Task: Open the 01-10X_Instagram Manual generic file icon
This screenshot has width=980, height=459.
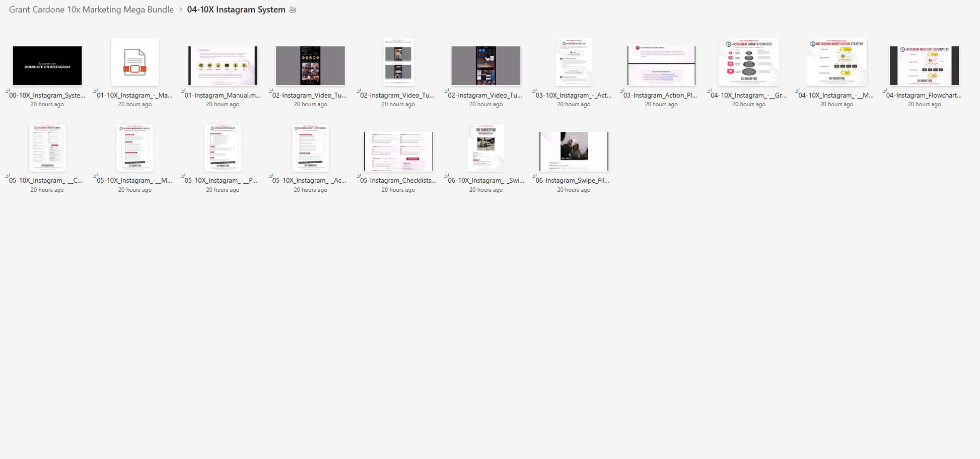Action: coord(134,63)
